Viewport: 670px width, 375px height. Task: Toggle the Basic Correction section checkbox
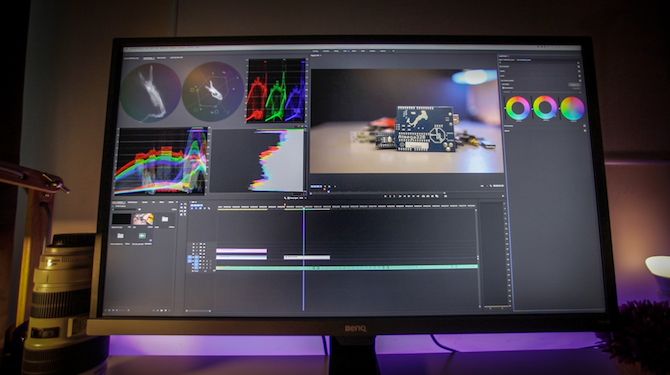[x=579, y=66]
